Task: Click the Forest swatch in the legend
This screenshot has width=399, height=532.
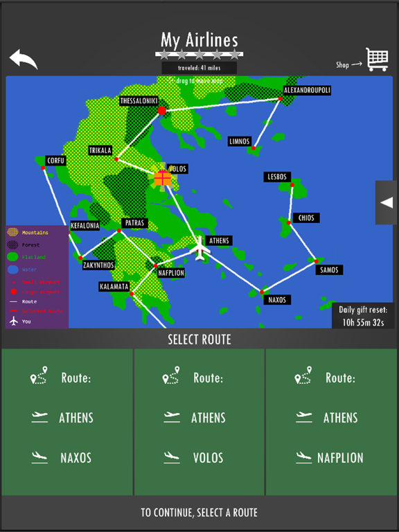Action: 13,245
